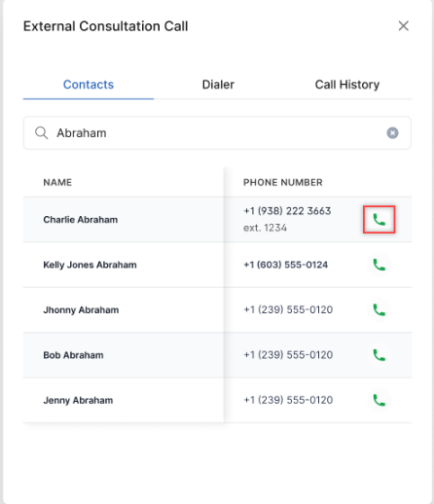This screenshot has height=504, width=434.
Task: Click the magnifier search icon
Action: coord(42,133)
